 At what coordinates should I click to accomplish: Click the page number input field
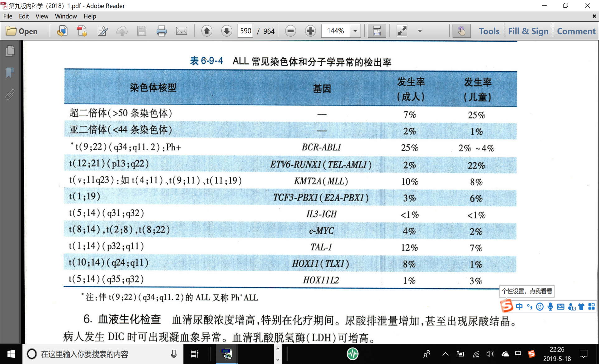pos(245,31)
